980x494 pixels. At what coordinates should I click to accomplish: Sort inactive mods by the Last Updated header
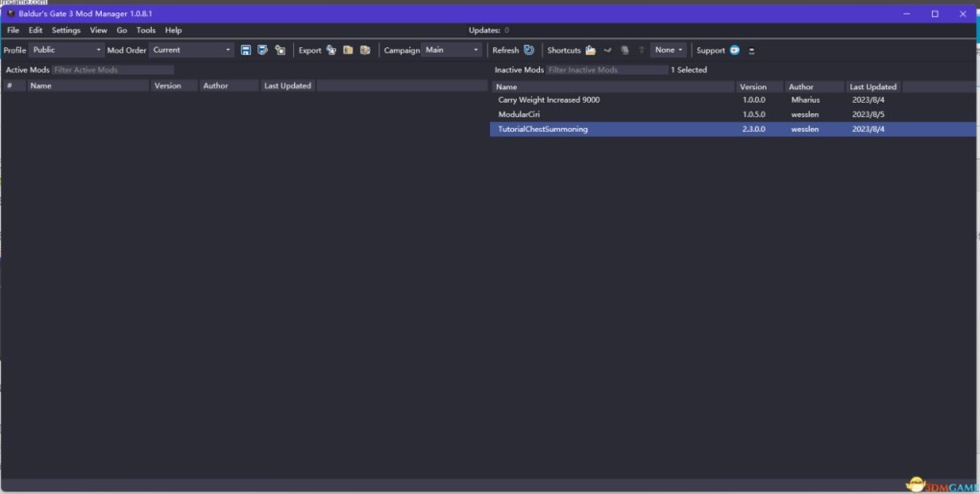click(x=873, y=86)
